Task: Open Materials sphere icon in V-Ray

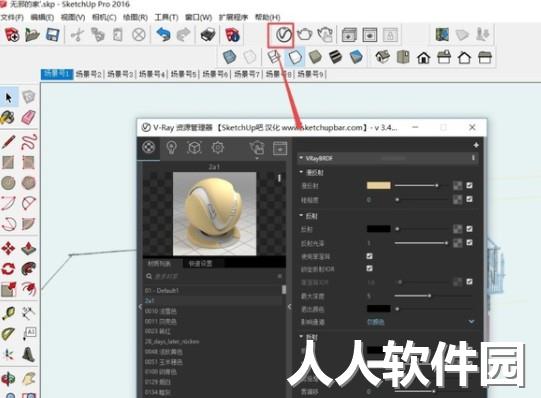Action: click(149, 147)
